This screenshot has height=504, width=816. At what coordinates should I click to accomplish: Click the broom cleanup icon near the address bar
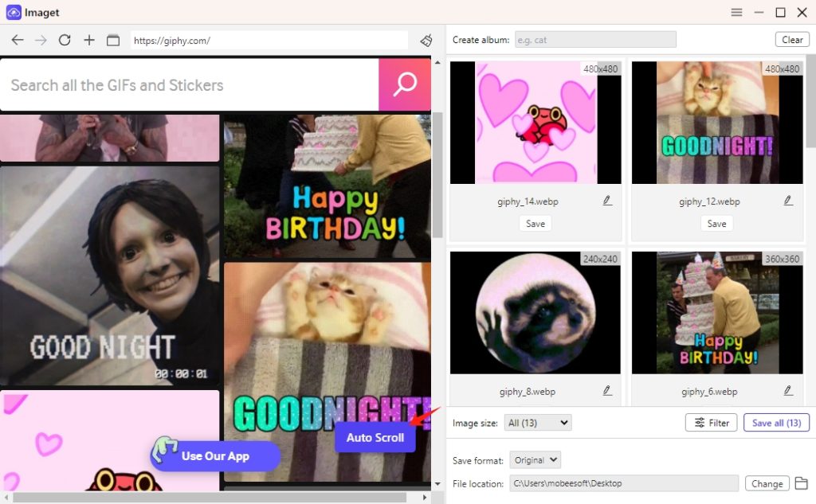click(x=426, y=39)
